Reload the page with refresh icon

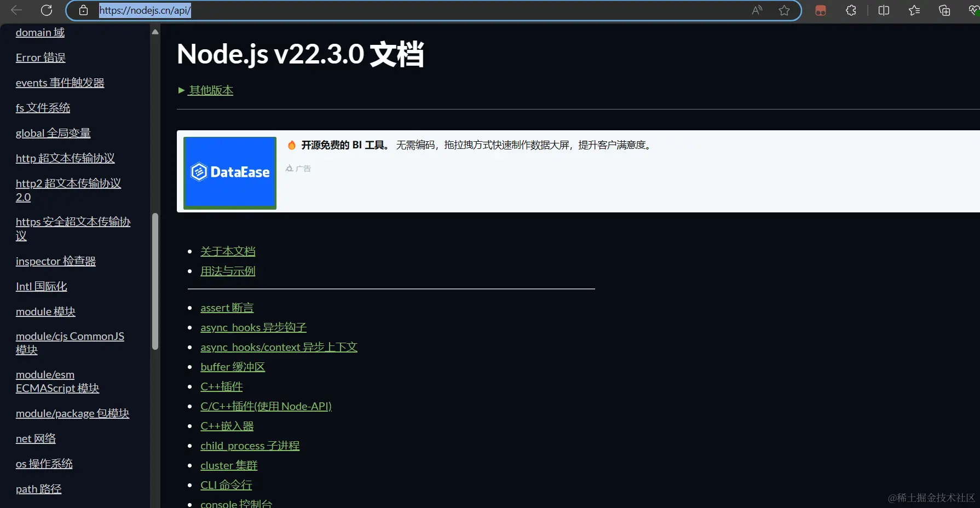pyautogui.click(x=47, y=10)
